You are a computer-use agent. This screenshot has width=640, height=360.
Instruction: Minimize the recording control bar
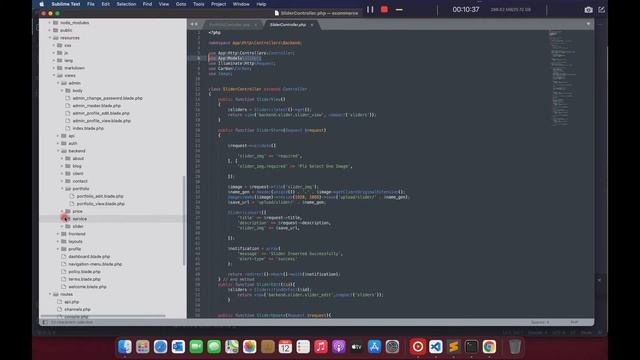click(399, 9)
